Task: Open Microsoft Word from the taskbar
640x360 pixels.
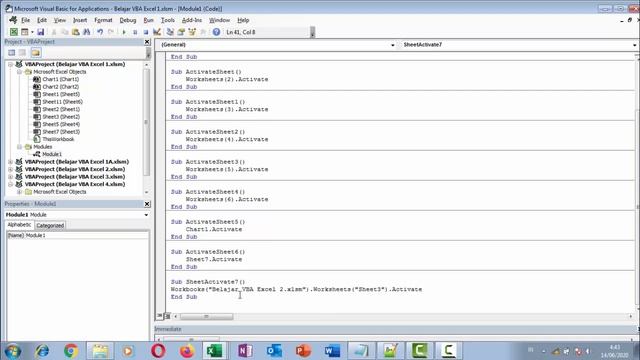Action: click(332, 351)
